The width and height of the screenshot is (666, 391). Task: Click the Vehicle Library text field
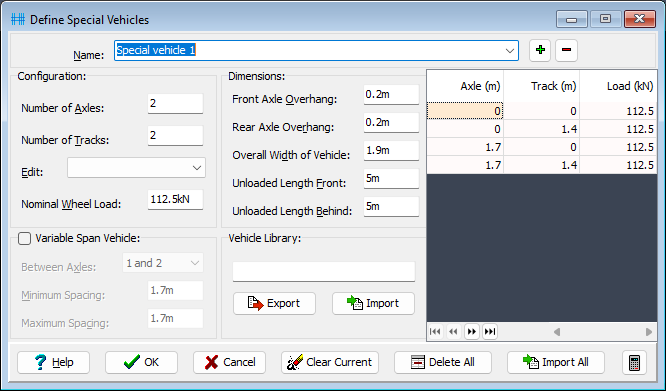pos(324,272)
